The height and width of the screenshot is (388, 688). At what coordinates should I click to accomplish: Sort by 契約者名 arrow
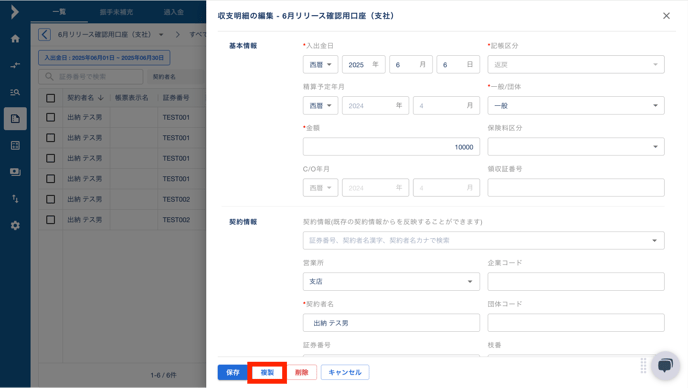coord(101,97)
